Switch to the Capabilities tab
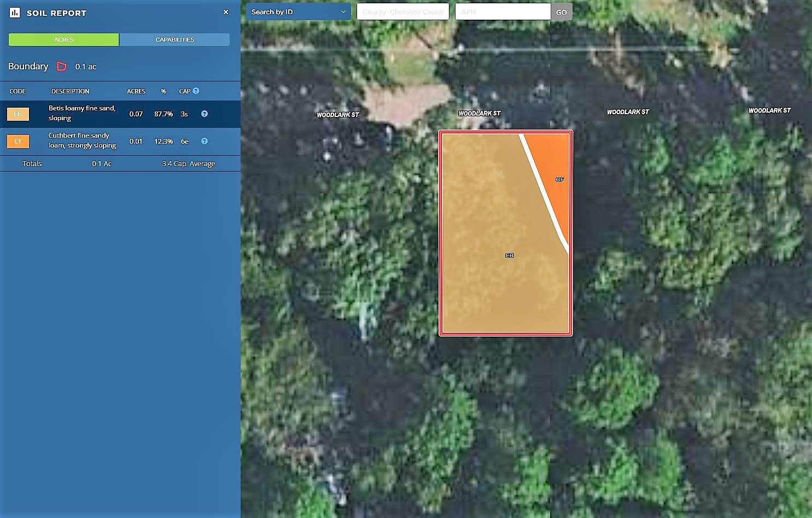This screenshot has width=812, height=518. pos(174,39)
